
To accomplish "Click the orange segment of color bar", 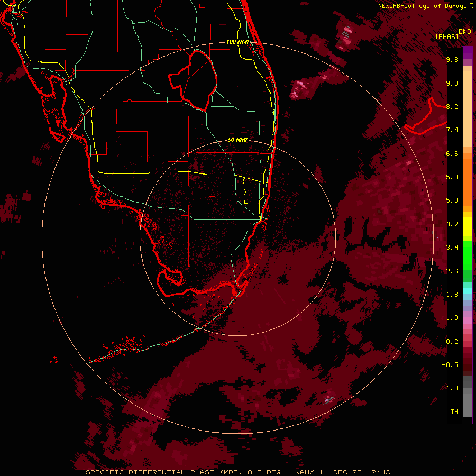I will 467,182.
